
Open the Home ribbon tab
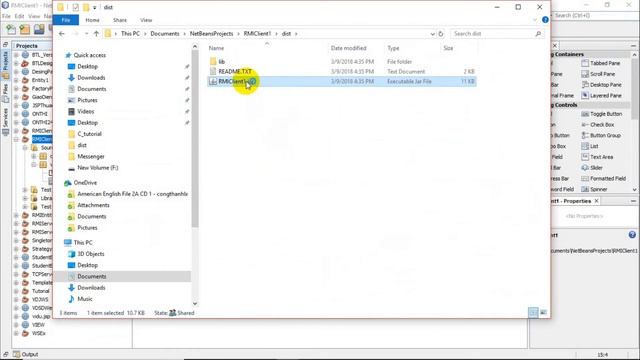92,20
